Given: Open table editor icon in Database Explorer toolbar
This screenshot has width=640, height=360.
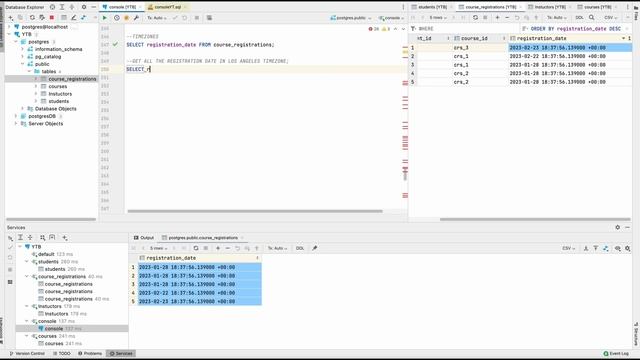Looking at the screenshot, I should click(x=64, y=18).
